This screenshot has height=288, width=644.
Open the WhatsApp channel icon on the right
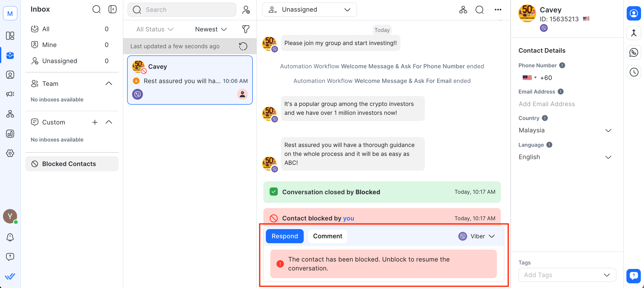pos(634,52)
